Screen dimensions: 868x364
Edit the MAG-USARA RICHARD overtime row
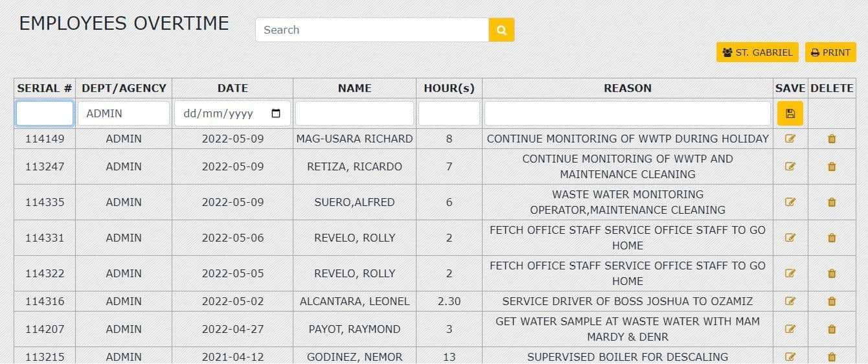coord(790,138)
